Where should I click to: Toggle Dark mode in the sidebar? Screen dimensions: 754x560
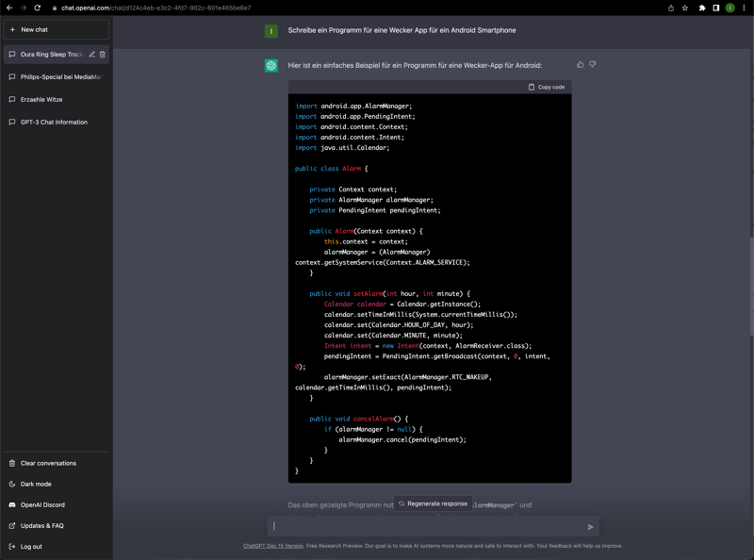click(x=36, y=484)
